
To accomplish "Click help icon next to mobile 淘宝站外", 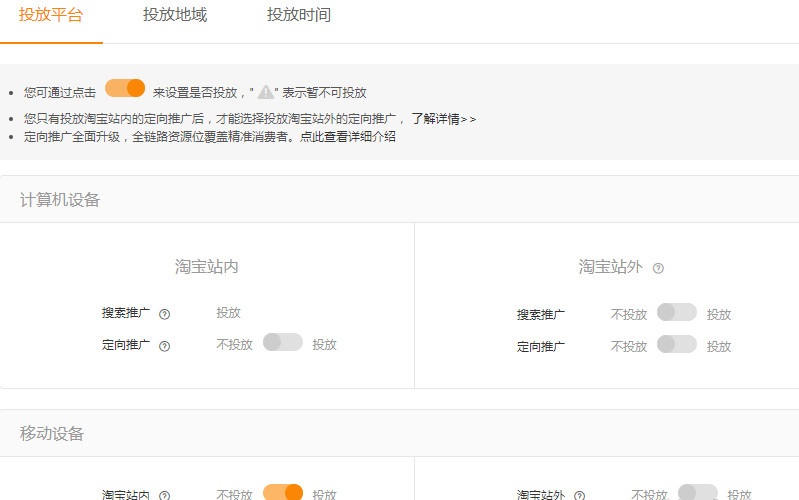I will pyautogui.click(x=579, y=495).
